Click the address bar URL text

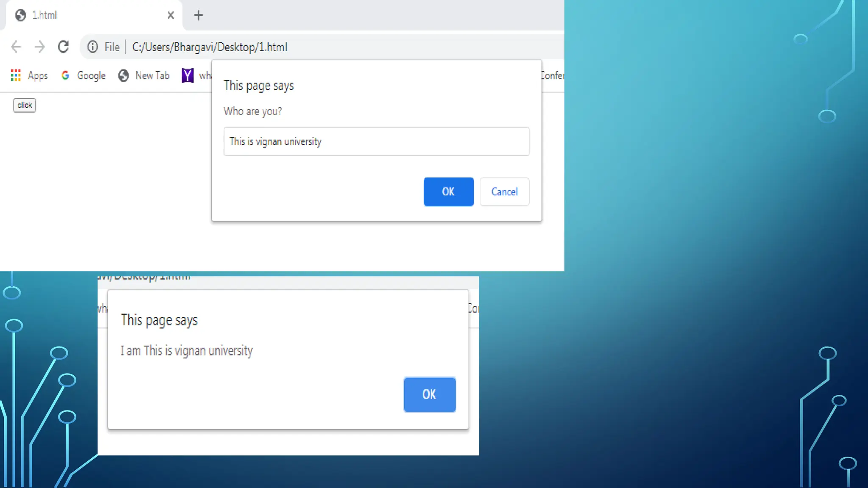[210, 47]
